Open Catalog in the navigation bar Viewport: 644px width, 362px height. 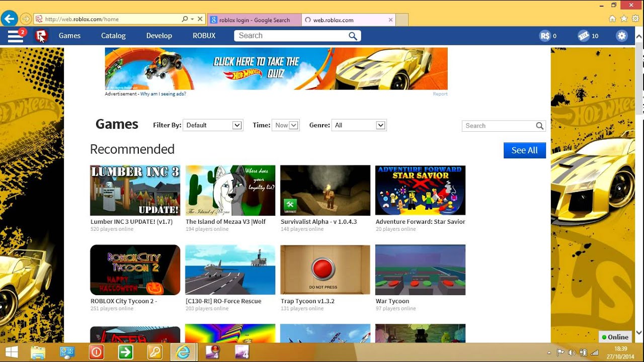[x=113, y=36]
